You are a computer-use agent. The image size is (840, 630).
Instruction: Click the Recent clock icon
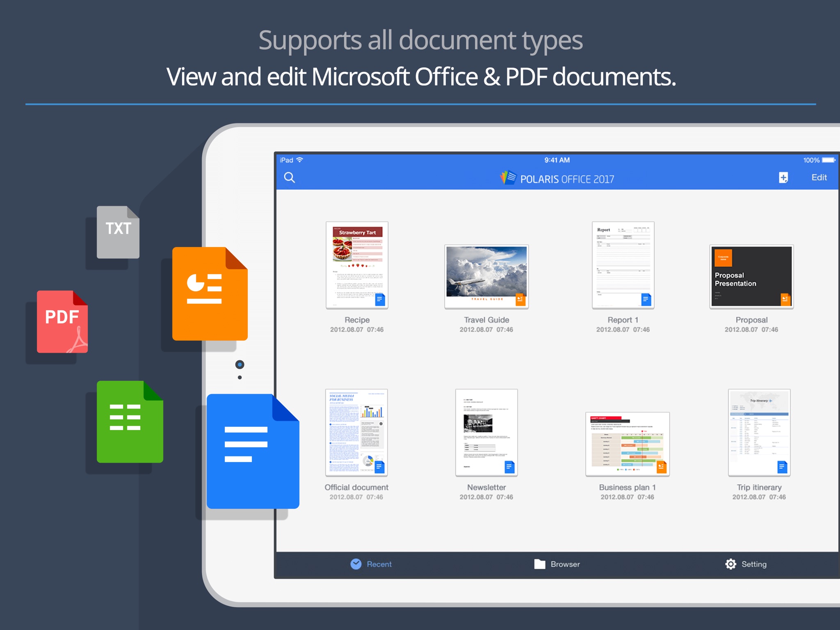(x=356, y=564)
